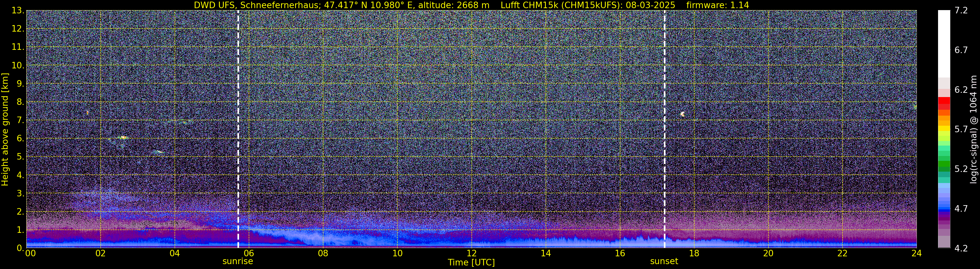This screenshot has height=269, width=980.
Task: Click the height tick label '5.'
Action: tap(20, 157)
